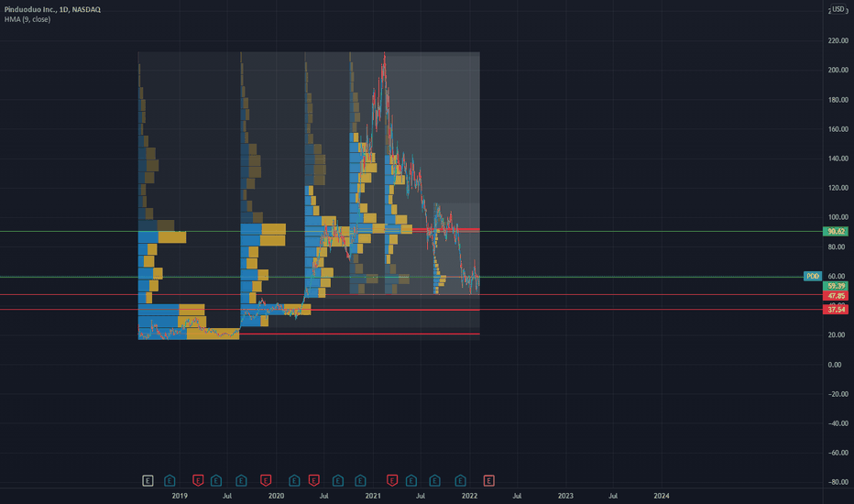This screenshot has width=854, height=504.
Task: Click the Jul label between 2022 and 2023
Action: tap(517, 496)
